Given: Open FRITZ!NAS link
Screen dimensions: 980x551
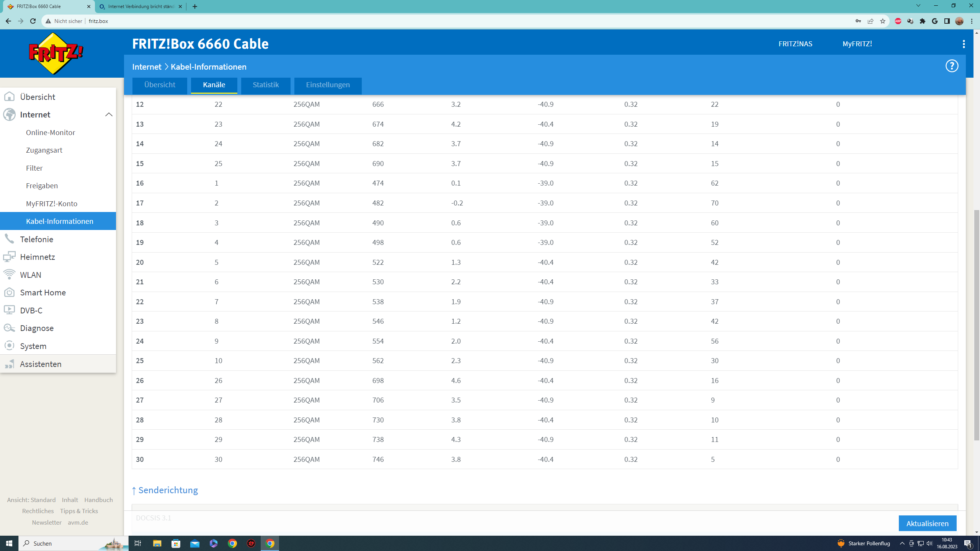Looking at the screenshot, I should click(x=795, y=44).
